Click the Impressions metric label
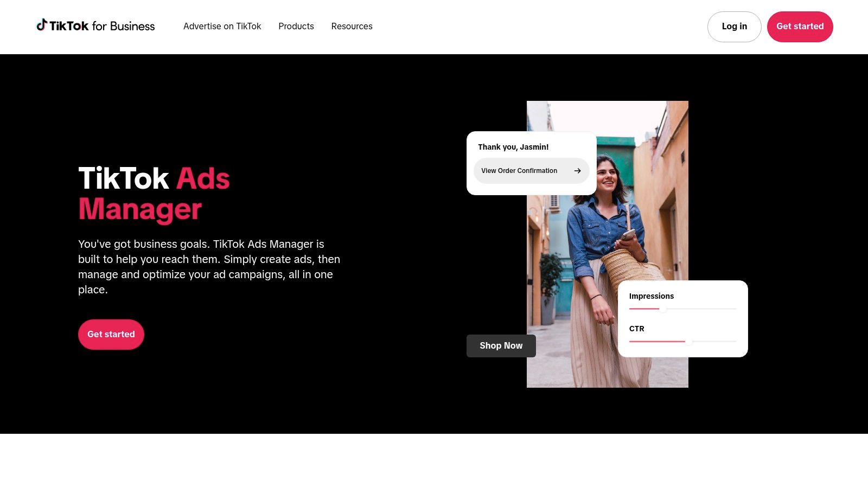Viewport: 868px width, 488px height. coord(652,296)
